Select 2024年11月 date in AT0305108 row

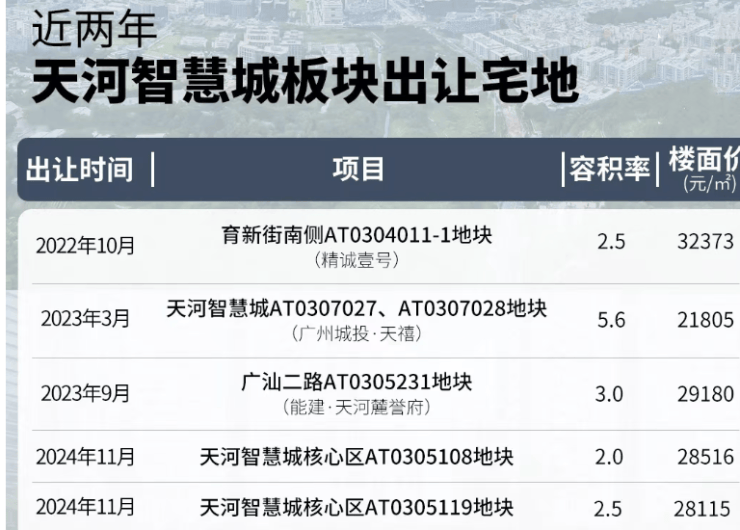pos(85,457)
